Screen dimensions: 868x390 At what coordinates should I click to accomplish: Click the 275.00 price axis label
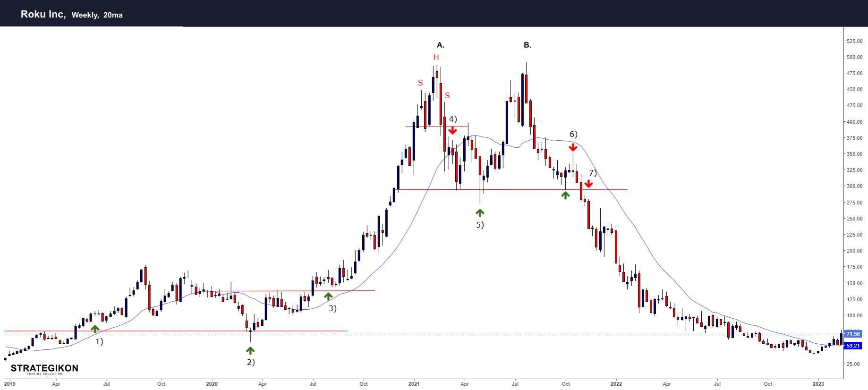click(854, 203)
